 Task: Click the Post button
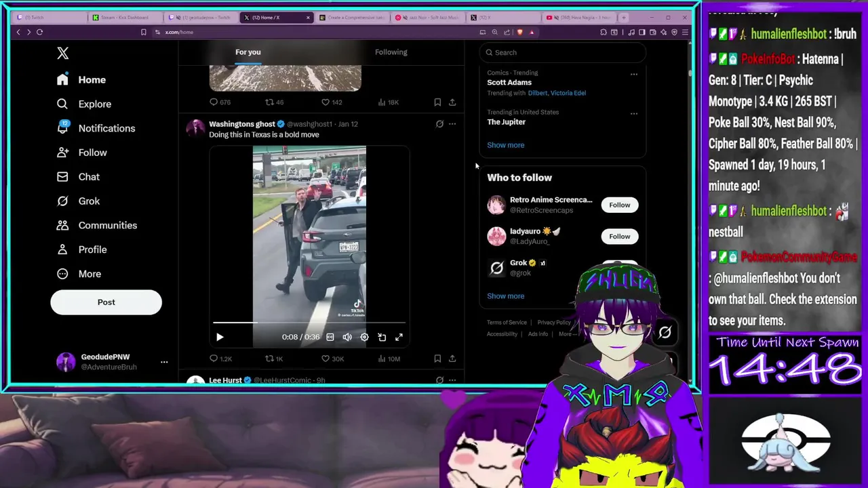coord(106,302)
